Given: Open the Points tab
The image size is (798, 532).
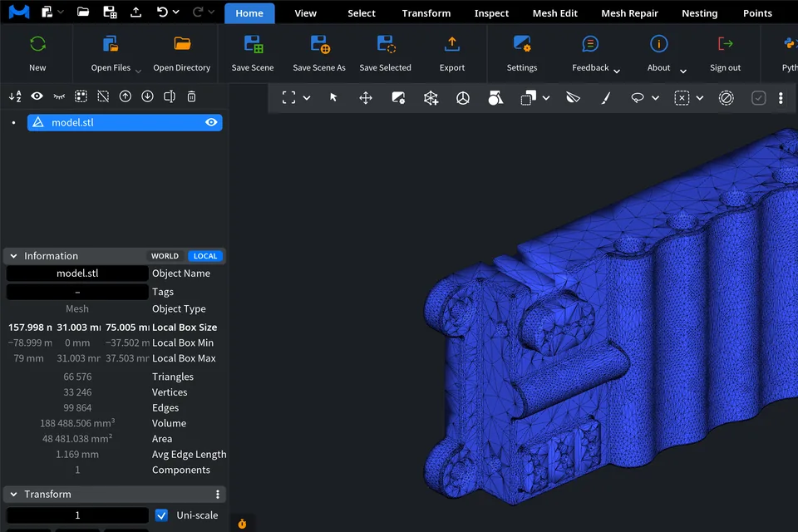Looking at the screenshot, I should pyautogui.click(x=757, y=13).
